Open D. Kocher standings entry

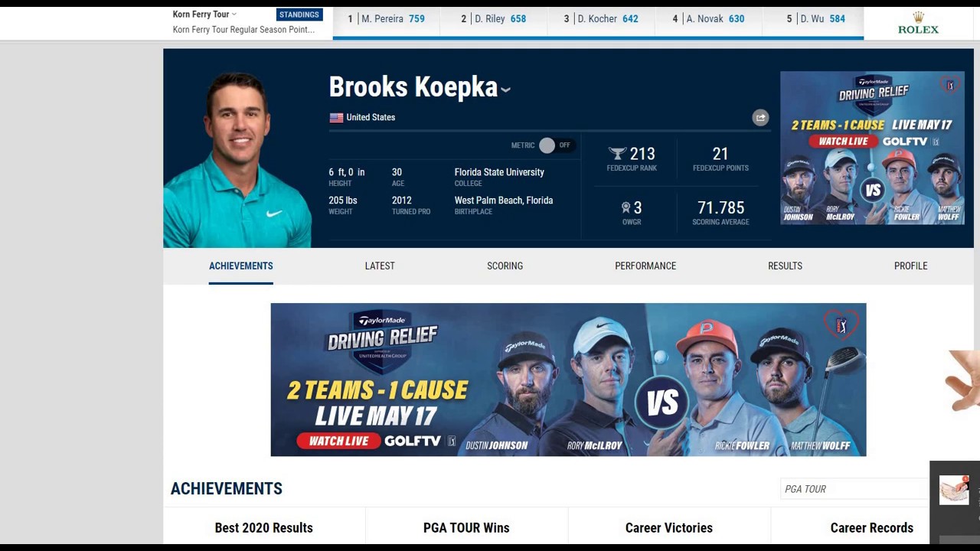coord(601,19)
